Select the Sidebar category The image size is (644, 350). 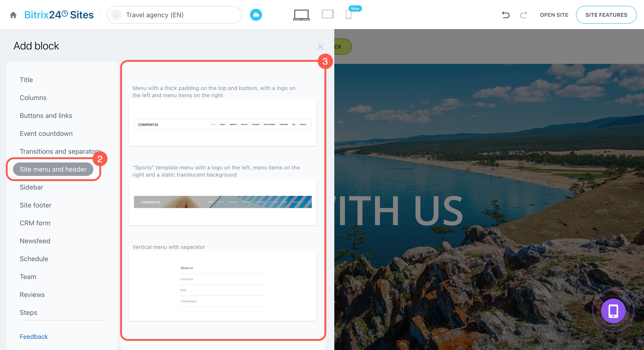[31, 187]
